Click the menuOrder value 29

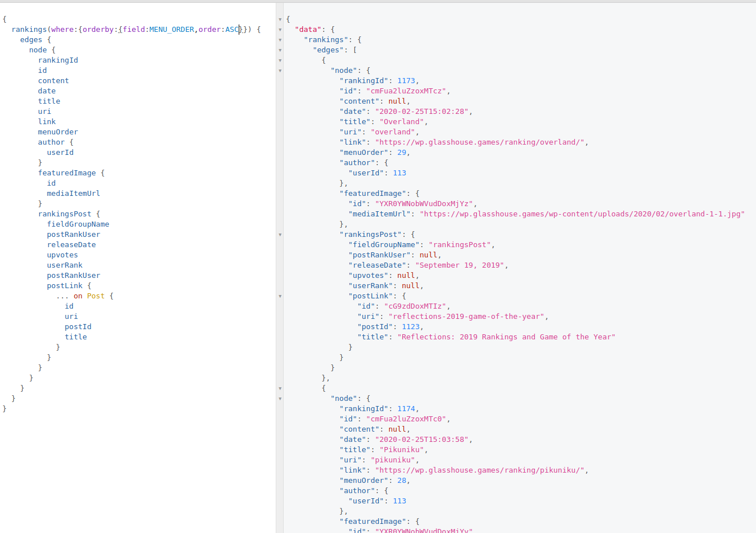click(x=402, y=153)
